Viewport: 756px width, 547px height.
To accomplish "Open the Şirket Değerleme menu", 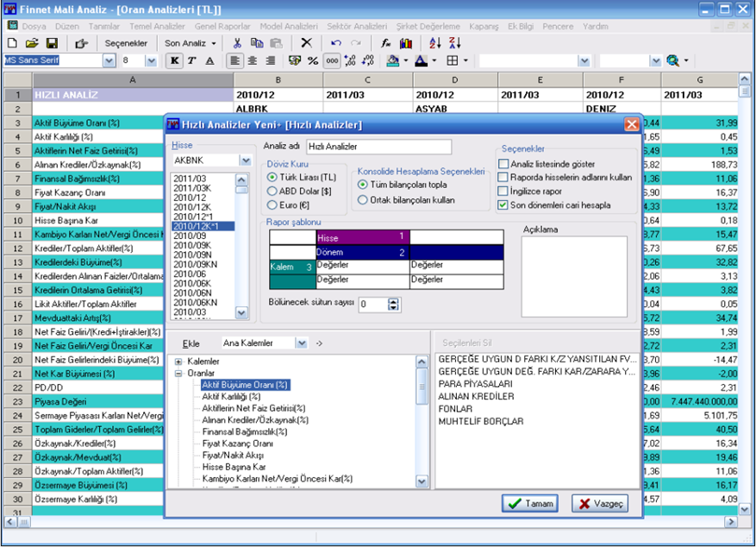I will tap(428, 27).
